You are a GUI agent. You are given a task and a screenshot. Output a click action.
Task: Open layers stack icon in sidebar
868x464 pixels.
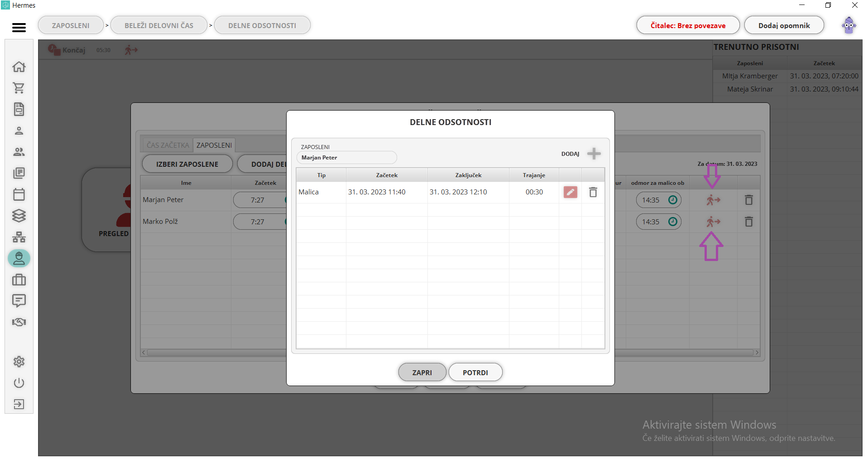tap(19, 216)
